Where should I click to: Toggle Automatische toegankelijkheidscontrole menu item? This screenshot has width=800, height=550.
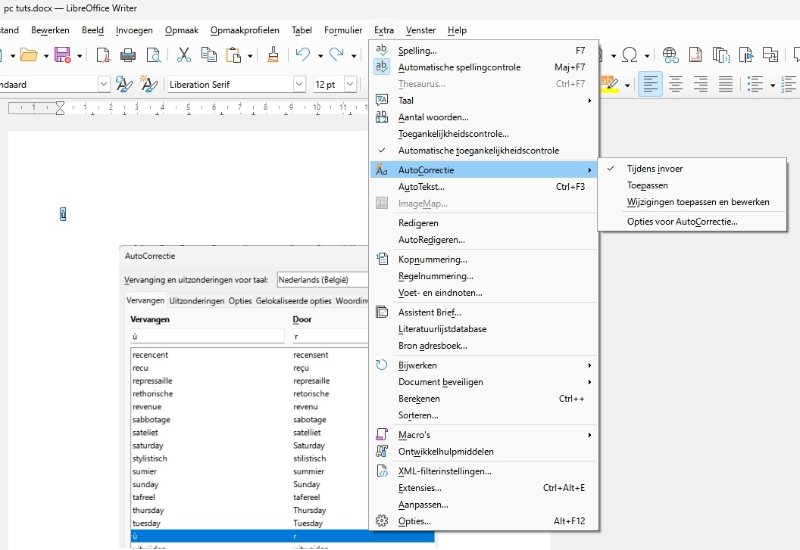click(478, 150)
